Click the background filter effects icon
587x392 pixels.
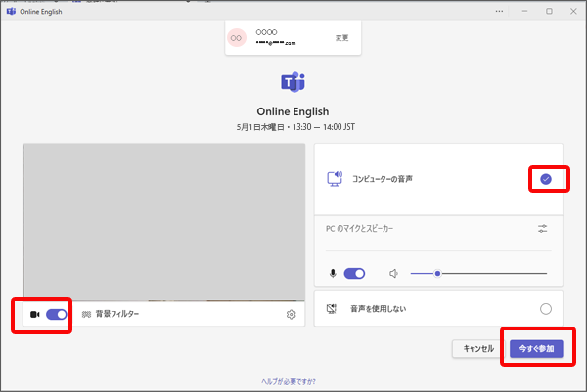click(x=86, y=314)
